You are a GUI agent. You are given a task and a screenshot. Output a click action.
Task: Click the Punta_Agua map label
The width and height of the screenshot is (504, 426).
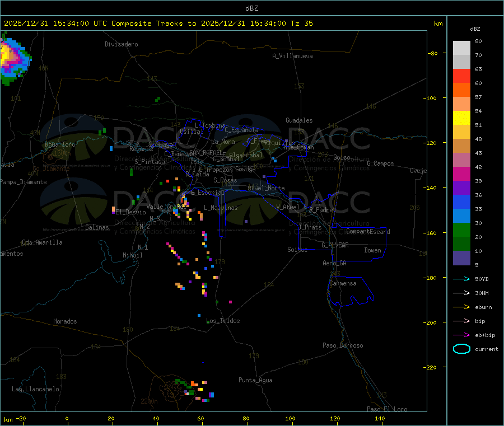click(255, 380)
